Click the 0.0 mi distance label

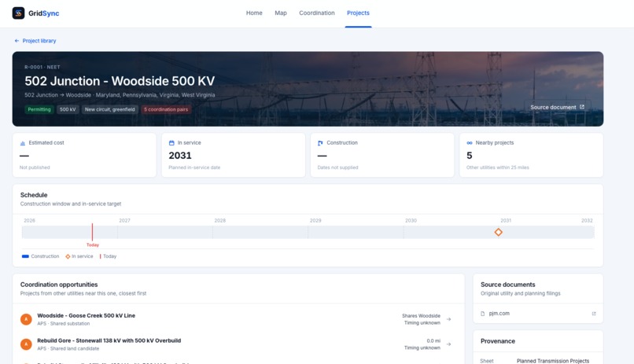[x=433, y=341]
